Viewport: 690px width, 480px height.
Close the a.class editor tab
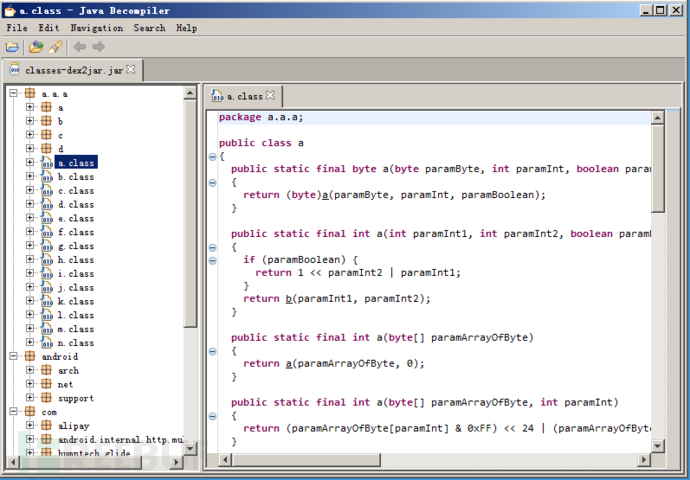pyautogui.click(x=270, y=95)
